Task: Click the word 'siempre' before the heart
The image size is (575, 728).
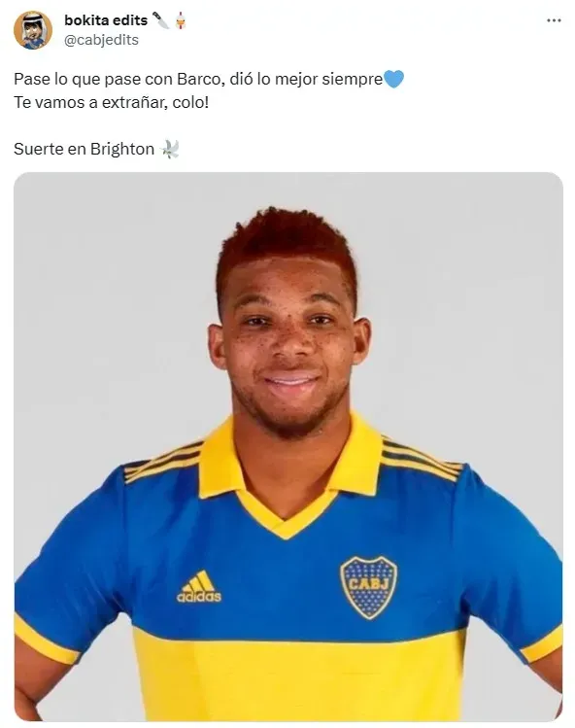Action: coord(353,80)
